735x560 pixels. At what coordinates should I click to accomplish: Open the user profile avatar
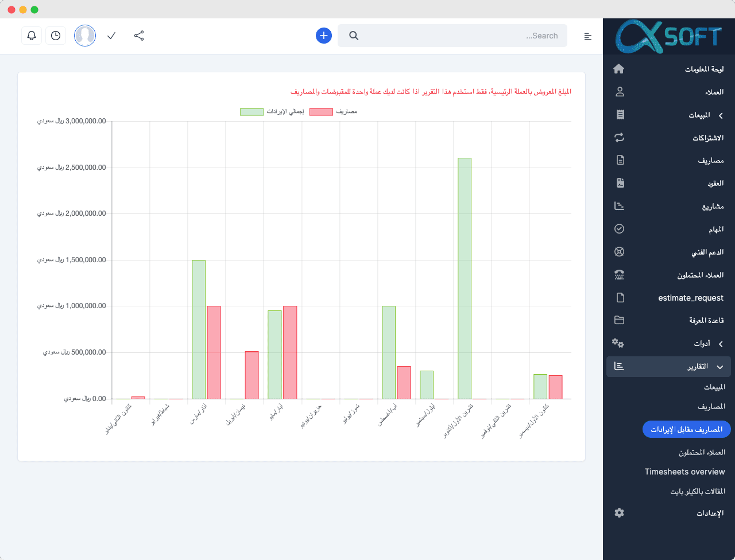tap(85, 36)
